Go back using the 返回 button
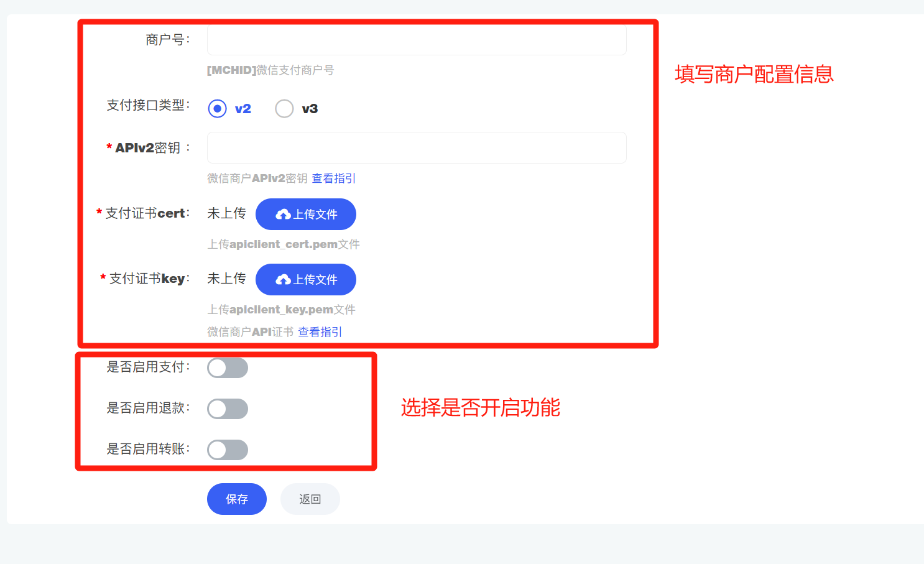 (x=310, y=499)
